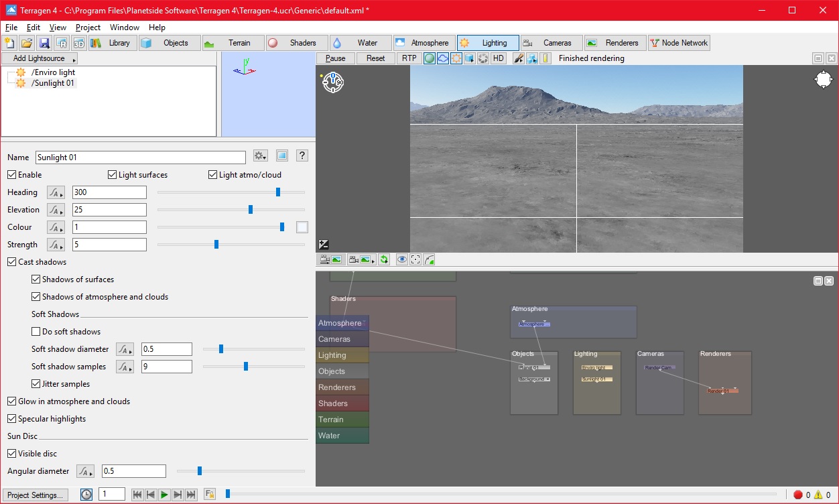Viewport: 839px width, 504px height.
Task: Switch to the Atmosphere layout tab
Action: pos(424,43)
